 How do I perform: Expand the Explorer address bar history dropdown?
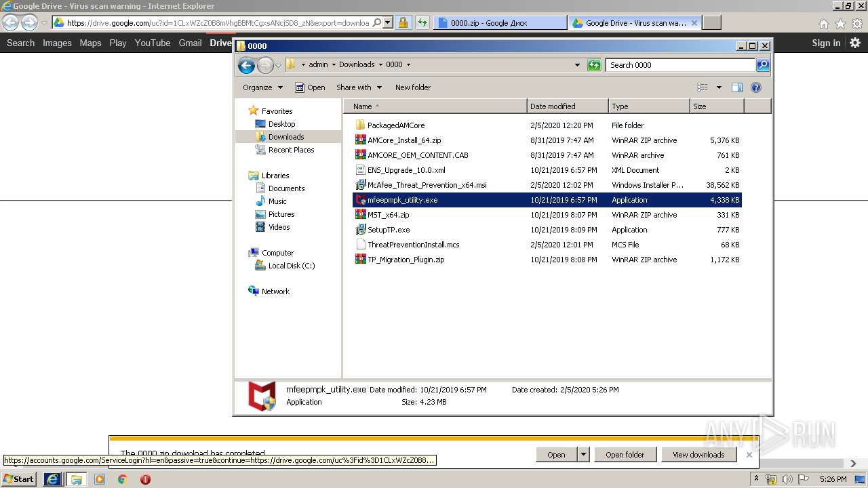tap(577, 65)
